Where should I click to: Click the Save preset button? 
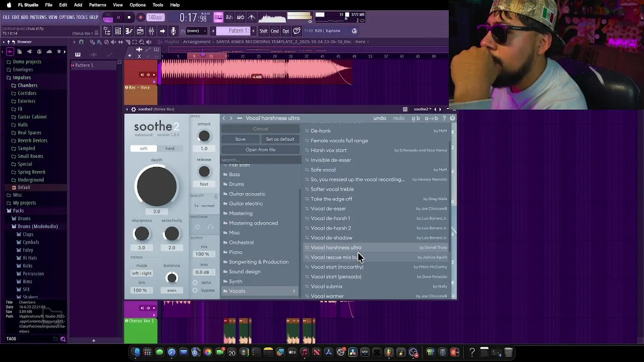click(240, 139)
